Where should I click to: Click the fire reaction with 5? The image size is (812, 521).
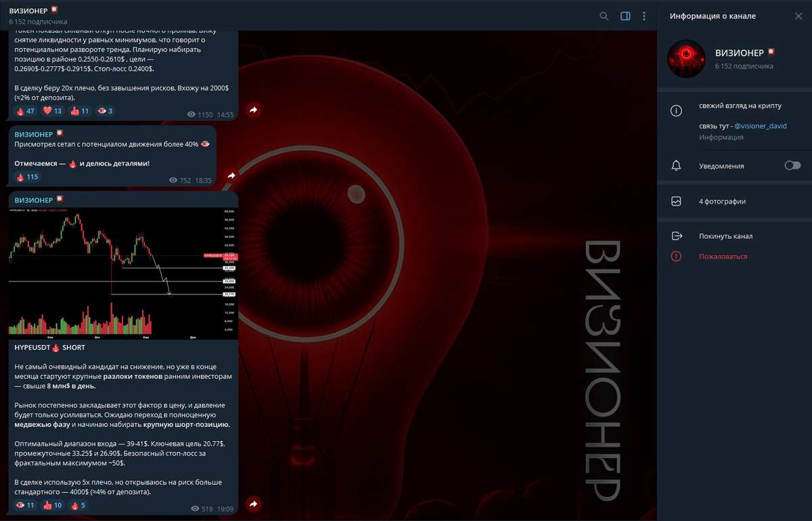tap(78, 505)
